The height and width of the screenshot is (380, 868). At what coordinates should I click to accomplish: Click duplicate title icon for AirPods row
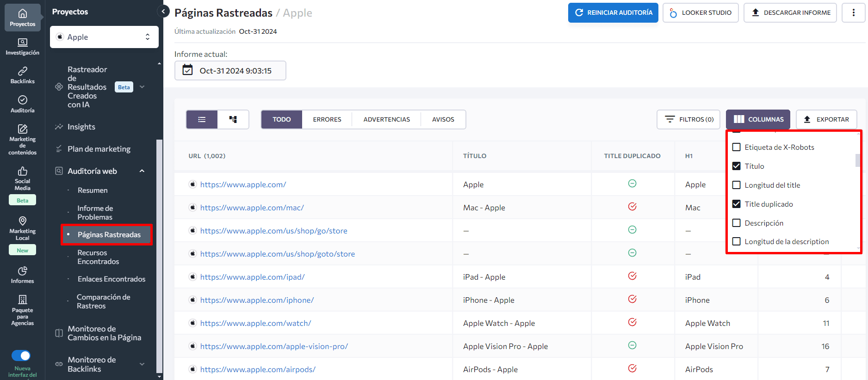pos(632,368)
